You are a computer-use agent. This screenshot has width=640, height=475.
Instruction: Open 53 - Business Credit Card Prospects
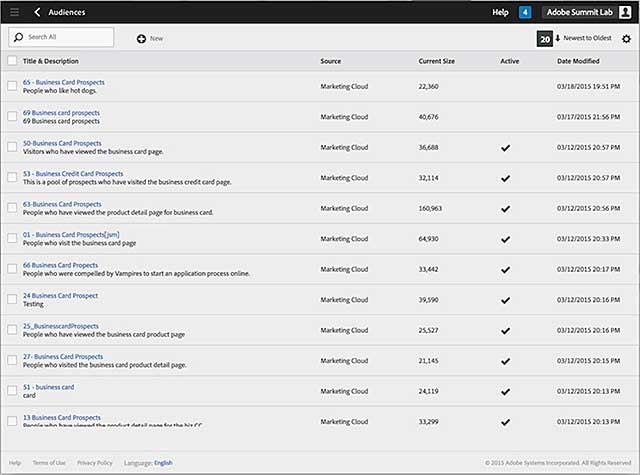73,174
